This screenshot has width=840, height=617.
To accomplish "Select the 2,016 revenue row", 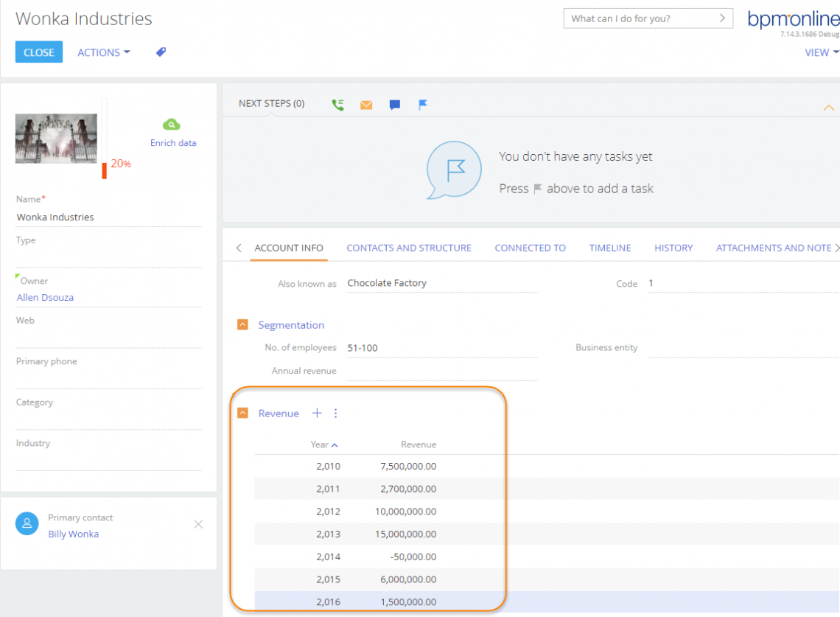I will pos(547,602).
